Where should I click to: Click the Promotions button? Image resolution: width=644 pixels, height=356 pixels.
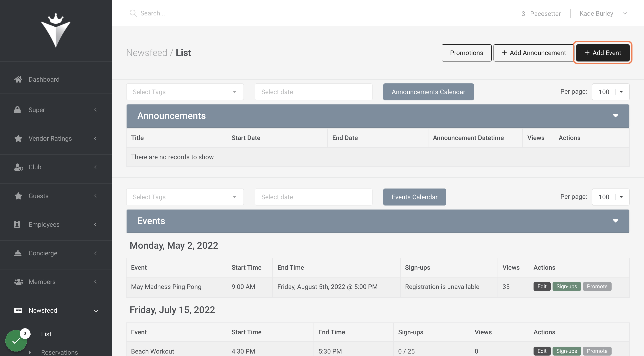coord(466,53)
